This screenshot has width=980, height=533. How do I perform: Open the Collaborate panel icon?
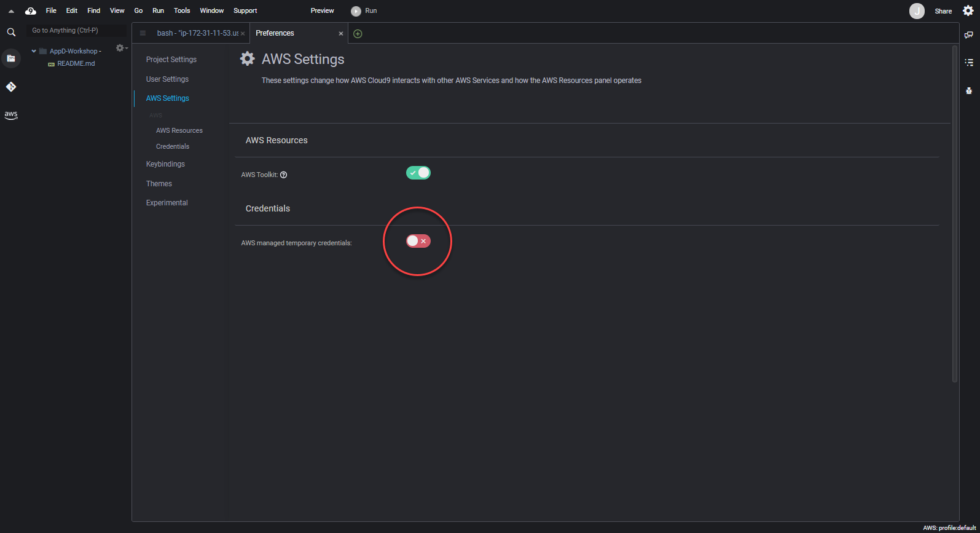tap(969, 35)
